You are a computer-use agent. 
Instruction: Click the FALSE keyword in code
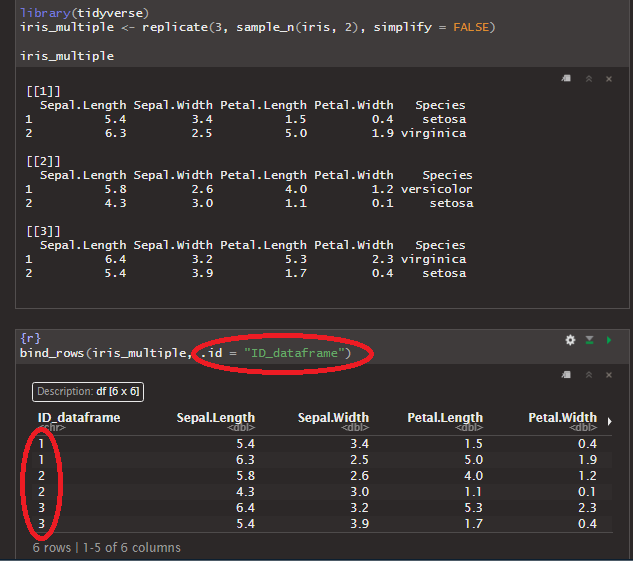click(471, 27)
